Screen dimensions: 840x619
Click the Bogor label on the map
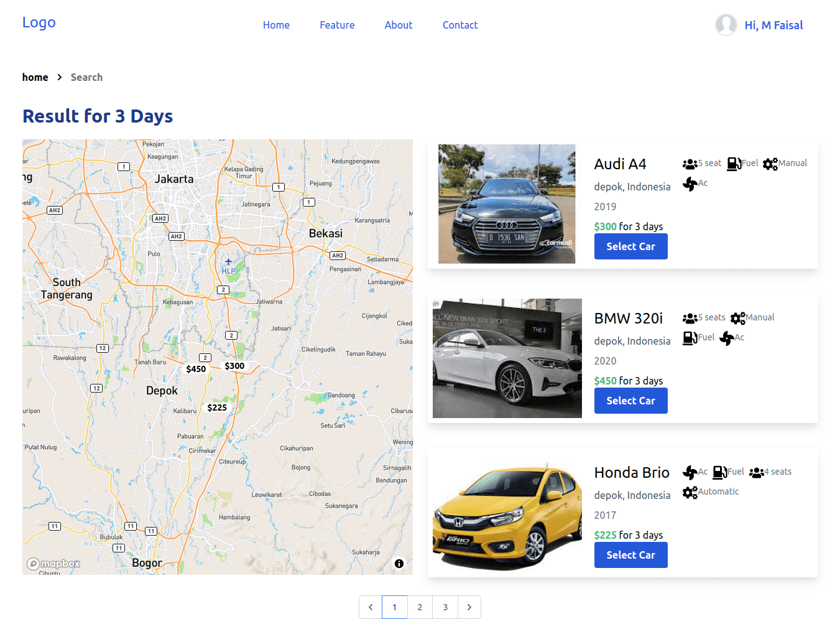147,563
